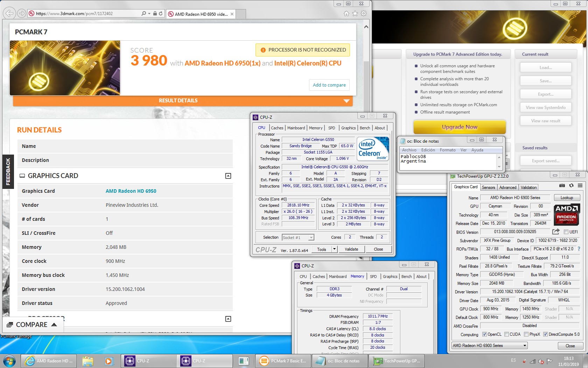Image resolution: width=588 pixels, height=368 pixels.
Task: Click the Lookup button in GPU-Z
Action: tap(567, 198)
